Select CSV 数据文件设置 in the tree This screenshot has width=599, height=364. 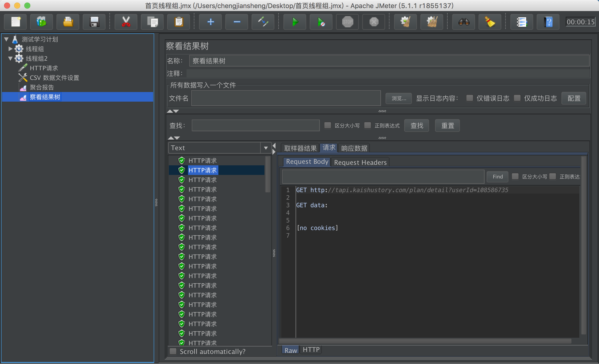click(x=54, y=78)
